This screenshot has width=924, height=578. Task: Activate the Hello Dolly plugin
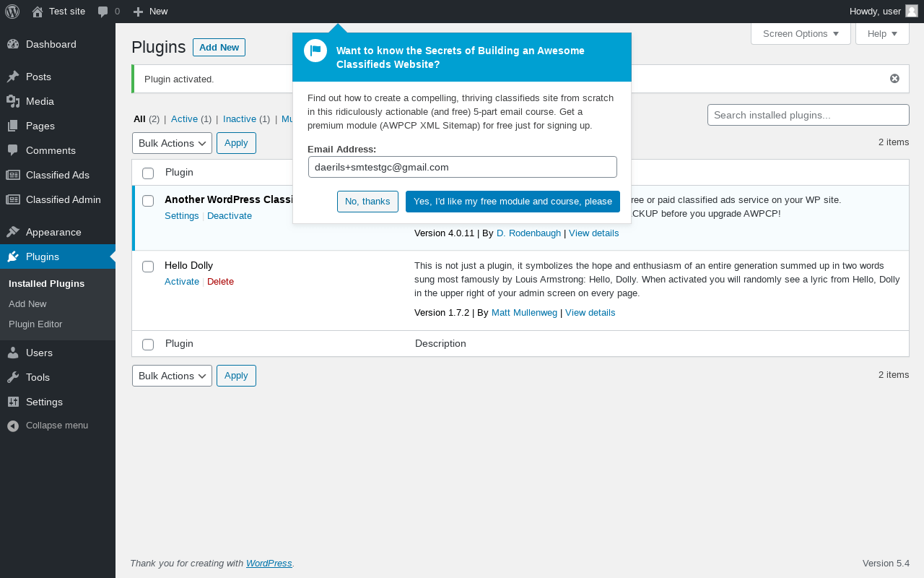(182, 281)
